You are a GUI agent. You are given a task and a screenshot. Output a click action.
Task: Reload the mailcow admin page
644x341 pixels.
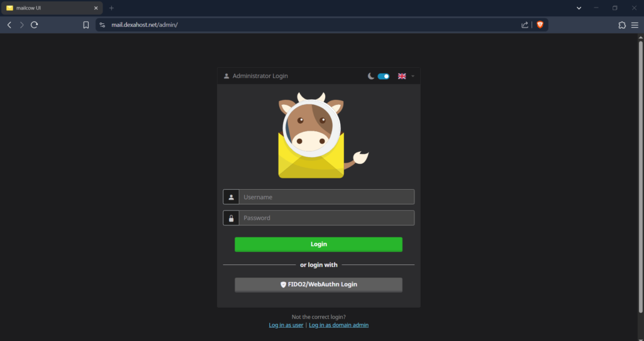[35, 25]
